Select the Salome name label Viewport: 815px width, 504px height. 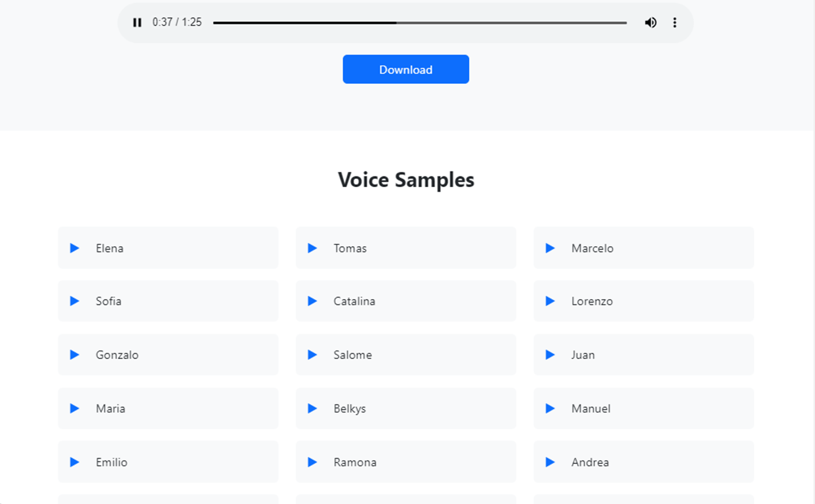pos(352,355)
